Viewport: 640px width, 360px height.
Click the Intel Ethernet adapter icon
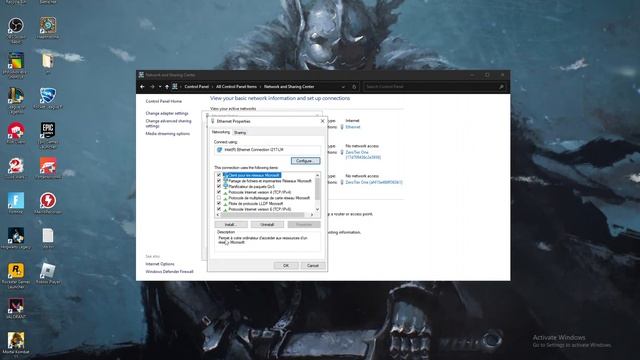point(219,150)
